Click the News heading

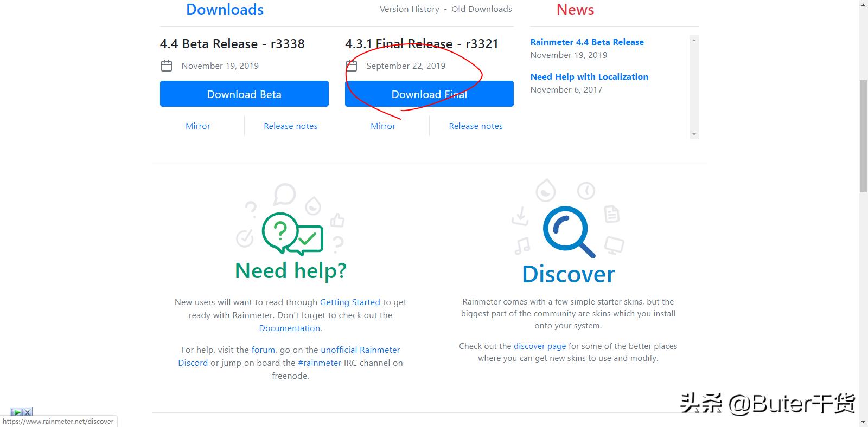tap(575, 9)
